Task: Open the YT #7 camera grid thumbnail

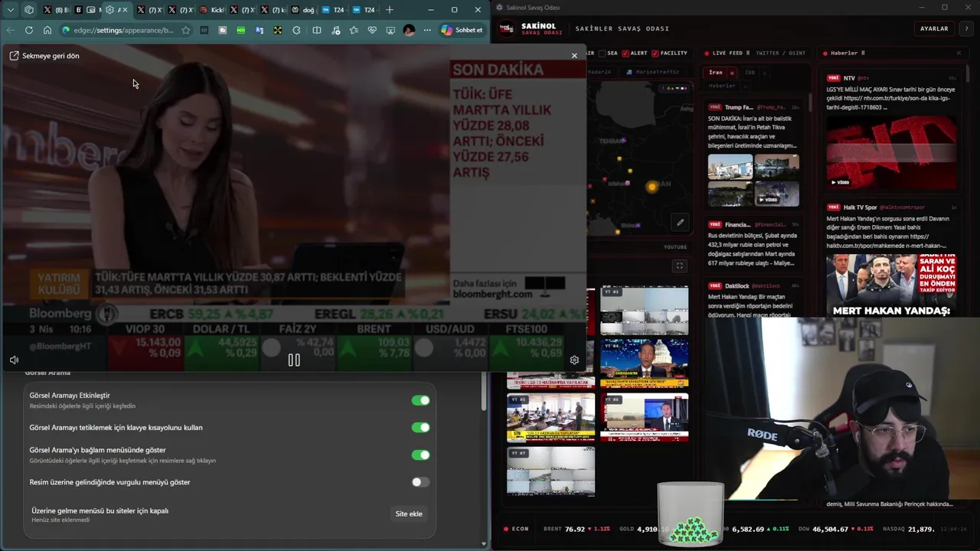Action: 550,471
